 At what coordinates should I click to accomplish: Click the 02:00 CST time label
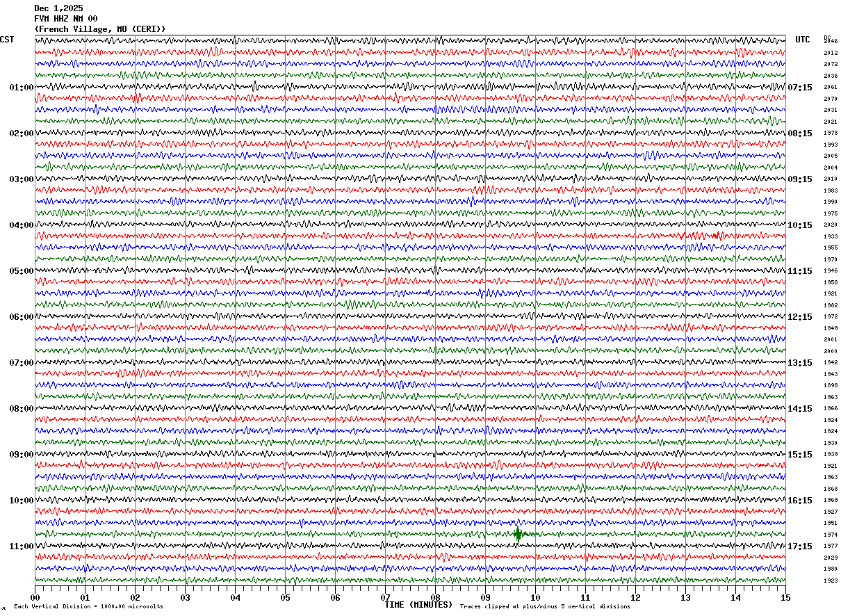coord(22,133)
